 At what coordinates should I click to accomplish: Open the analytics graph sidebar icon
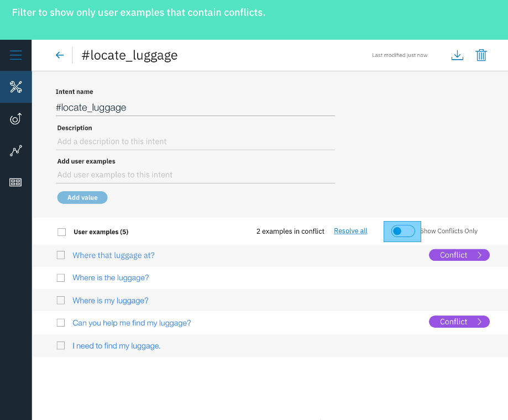(x=15, y=150)
